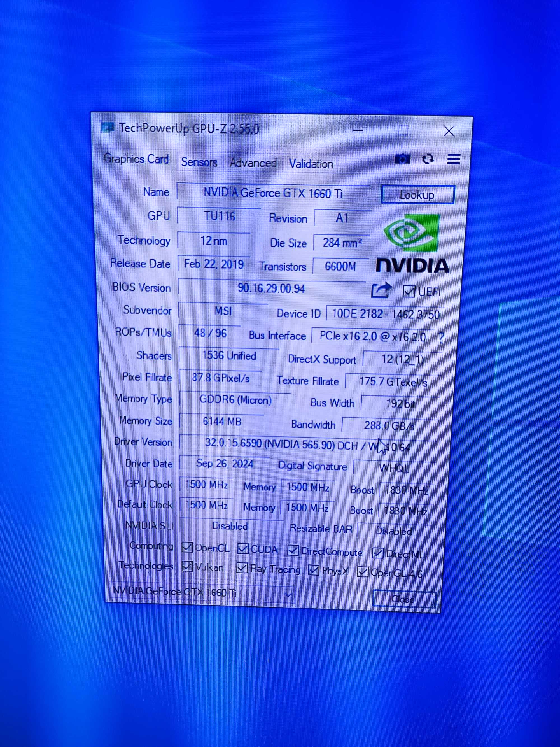The height and width of the screenshot is (747, 560).
Task: Select the Graphics Card tab
Action: tap(136, 159)
